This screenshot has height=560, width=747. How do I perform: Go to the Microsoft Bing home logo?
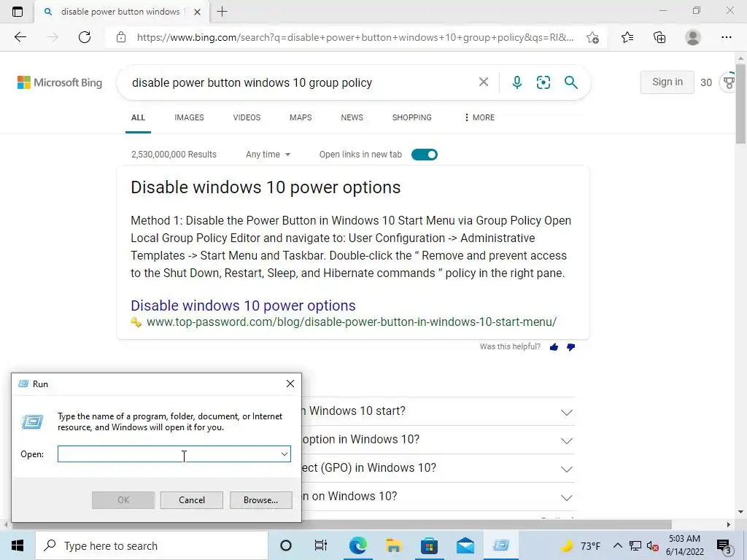[60, 82]
